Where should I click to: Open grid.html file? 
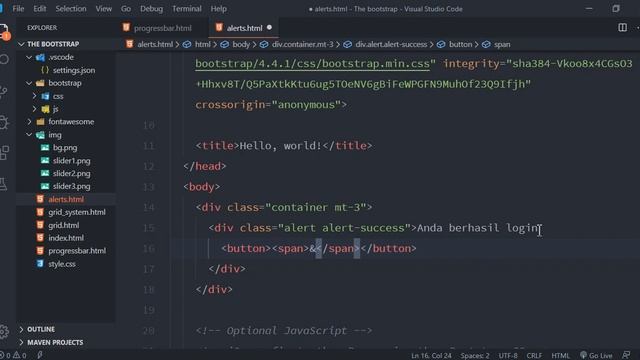click(x=63, y=225)
